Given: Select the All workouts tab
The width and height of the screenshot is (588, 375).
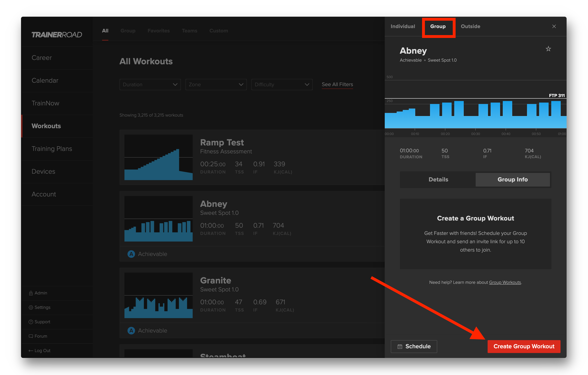Looking at the screenshot, I should point(105,31).
